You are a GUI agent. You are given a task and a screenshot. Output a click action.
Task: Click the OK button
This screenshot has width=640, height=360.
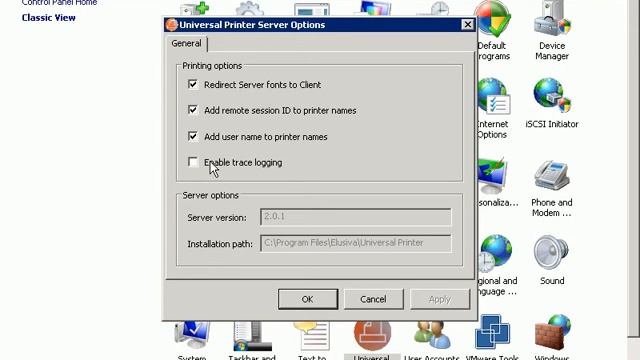pyautogui.click(x=308, y=299)
